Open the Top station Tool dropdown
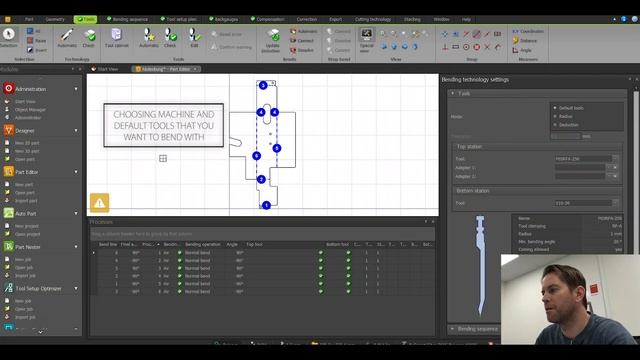640x360 pixels. click(616, 158)
